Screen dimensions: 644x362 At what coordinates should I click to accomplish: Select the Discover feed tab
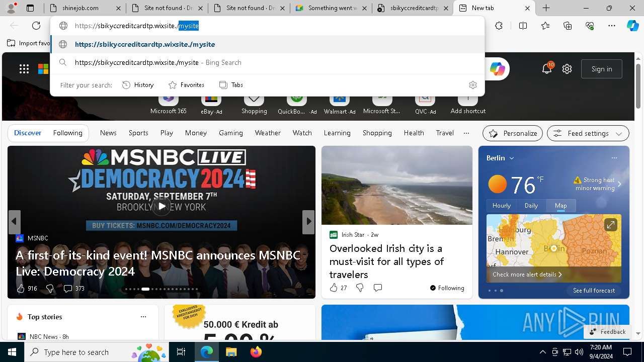(x=28, y=133)
